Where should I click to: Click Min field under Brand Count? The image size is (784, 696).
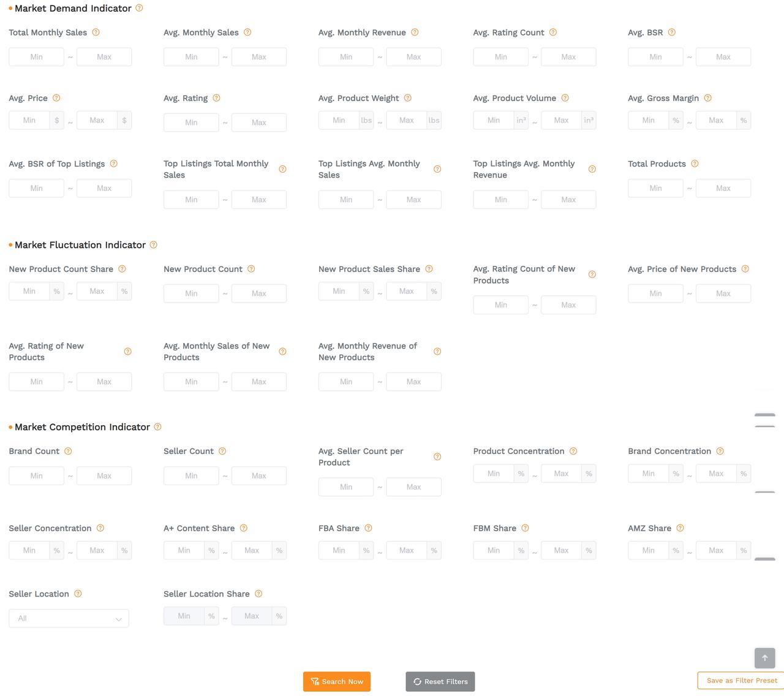[36, 476]
